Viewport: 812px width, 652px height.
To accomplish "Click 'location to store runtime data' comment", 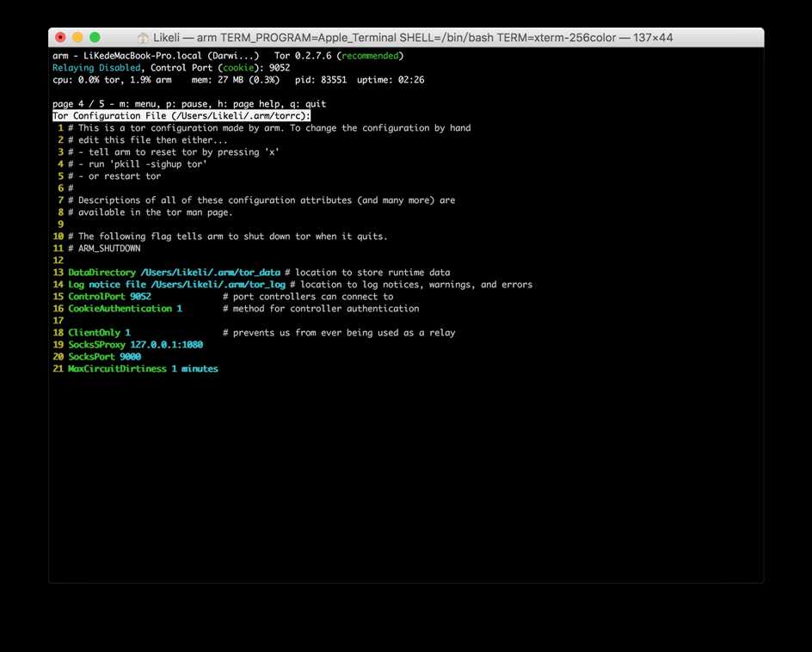I will [367, 273].
